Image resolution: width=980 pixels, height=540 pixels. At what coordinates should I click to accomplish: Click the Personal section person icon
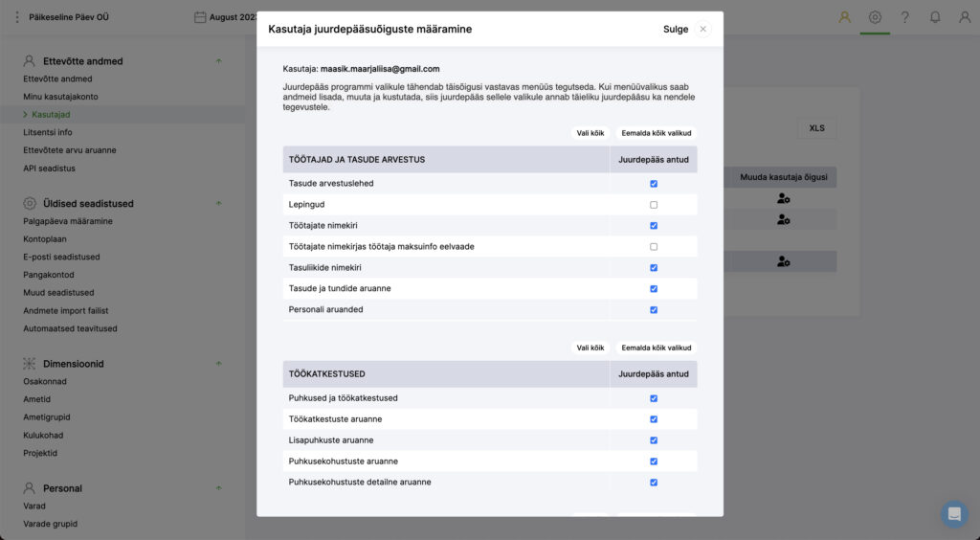pyautogui.click(x=30, y=487)
